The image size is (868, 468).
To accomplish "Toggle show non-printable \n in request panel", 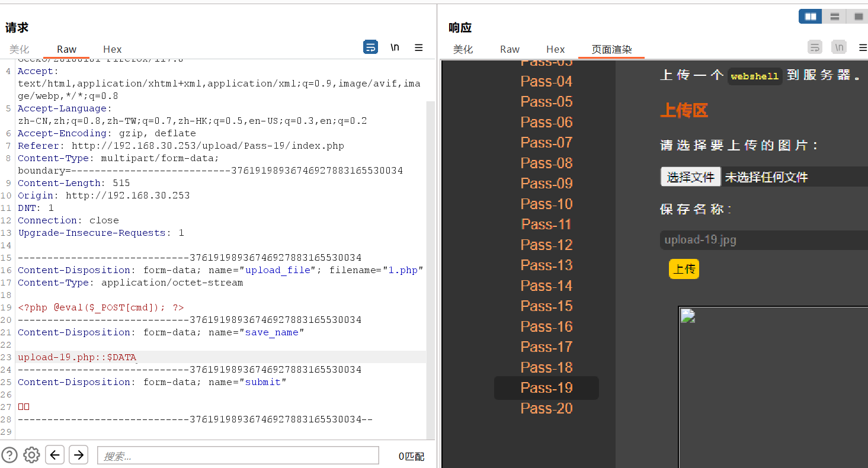I will point(395,47).
